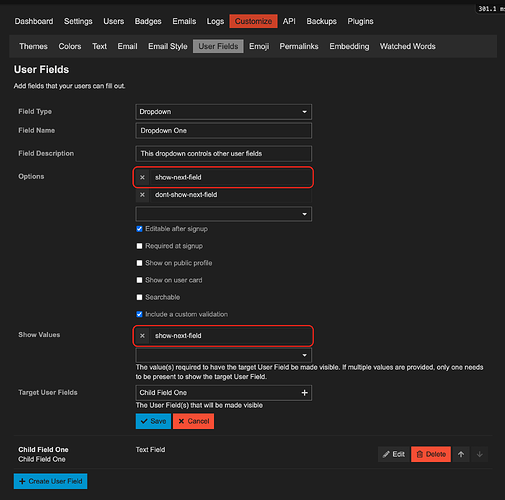Switch to Themes sub-tab
This screenshot has height=500, width=505.
(x=33, y=46)
